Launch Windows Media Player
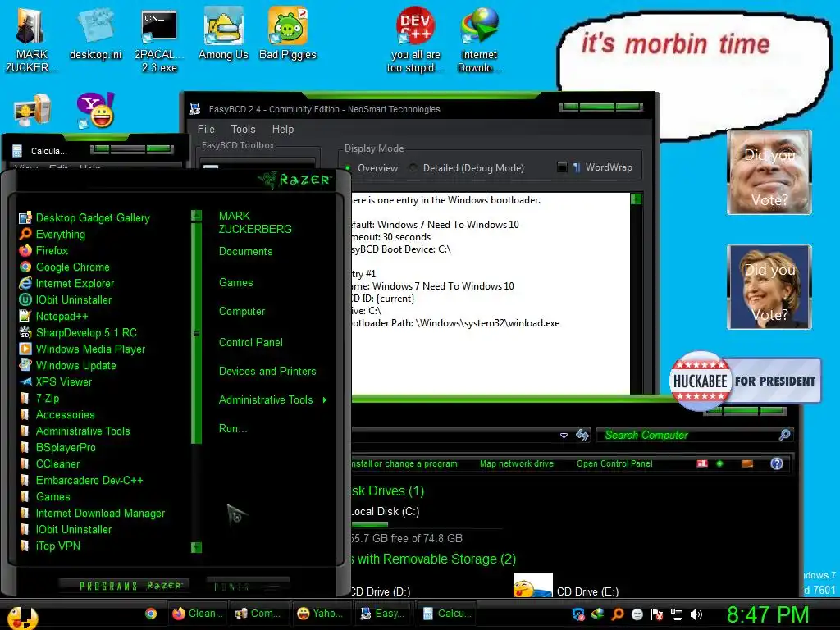The image size is (840, 630). point(83,349)
